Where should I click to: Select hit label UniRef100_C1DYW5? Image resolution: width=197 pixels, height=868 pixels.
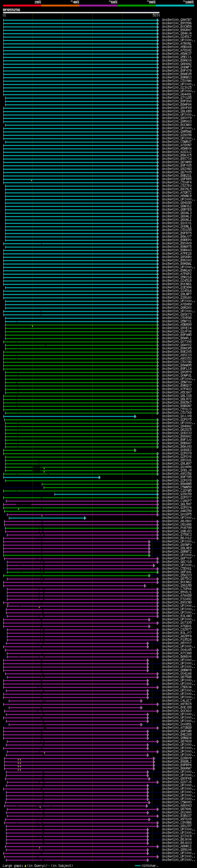pos(177,491)
